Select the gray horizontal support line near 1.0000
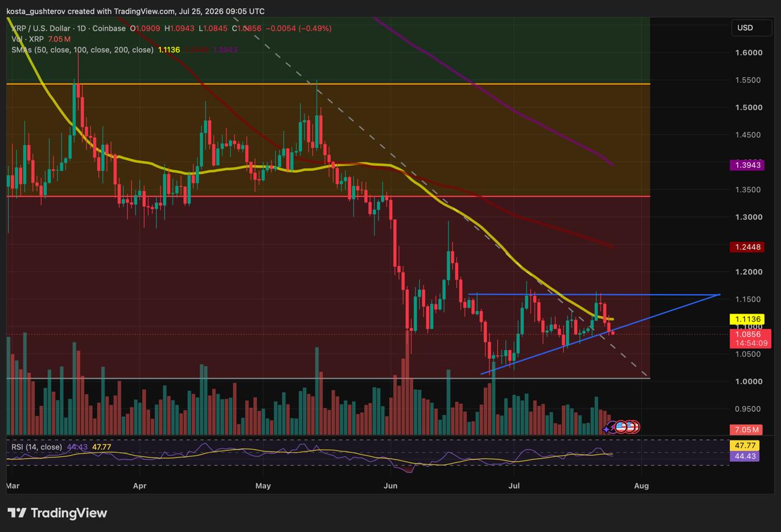Image resolution: width=781 pixels, height=532 pixels. pyautogui.click(x=328, y=378)
